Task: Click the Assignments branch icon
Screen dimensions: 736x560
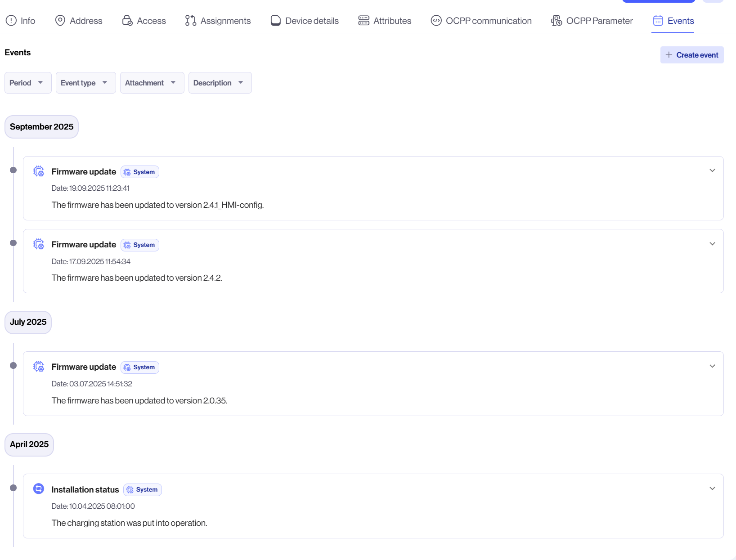Action: tap(191, 21)
